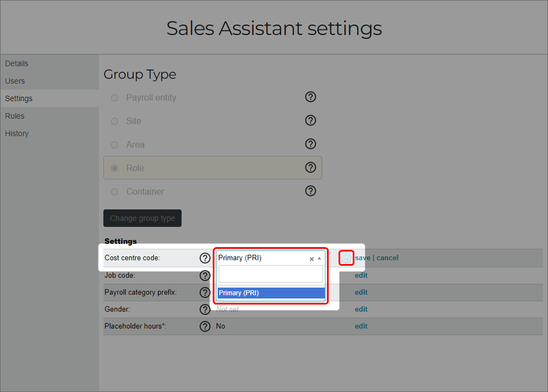Clear Primary (PRI) using the x icon
This screenshot has height=392, width=548.
(x=311, y=259)
